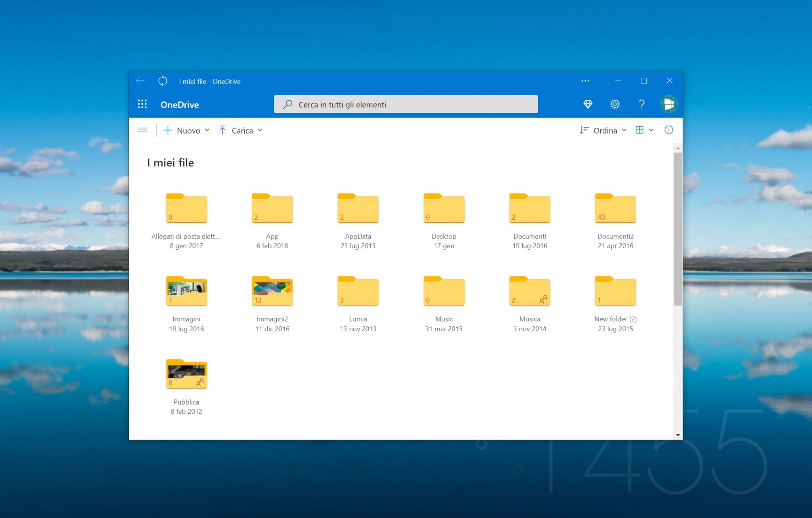Click the account avatar in top right
This screenshot has width=812, height=518.
point(669,104)
